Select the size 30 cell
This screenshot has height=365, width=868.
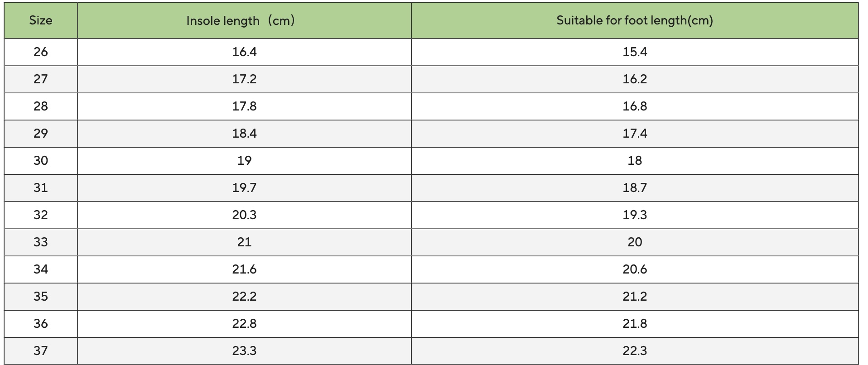point(41,161)
